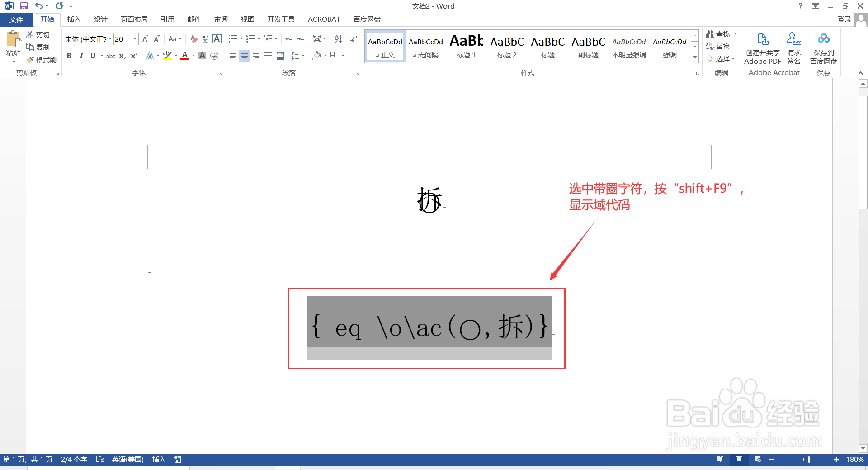The image size is (868, 470).
Task: Expand the Styles gallery more button
Action: [695, 58]
